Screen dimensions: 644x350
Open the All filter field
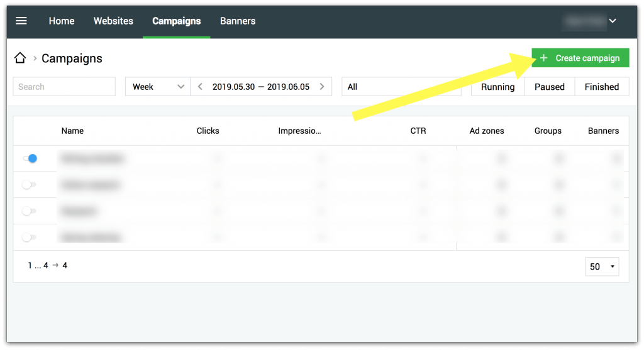[x=401, y=87]
